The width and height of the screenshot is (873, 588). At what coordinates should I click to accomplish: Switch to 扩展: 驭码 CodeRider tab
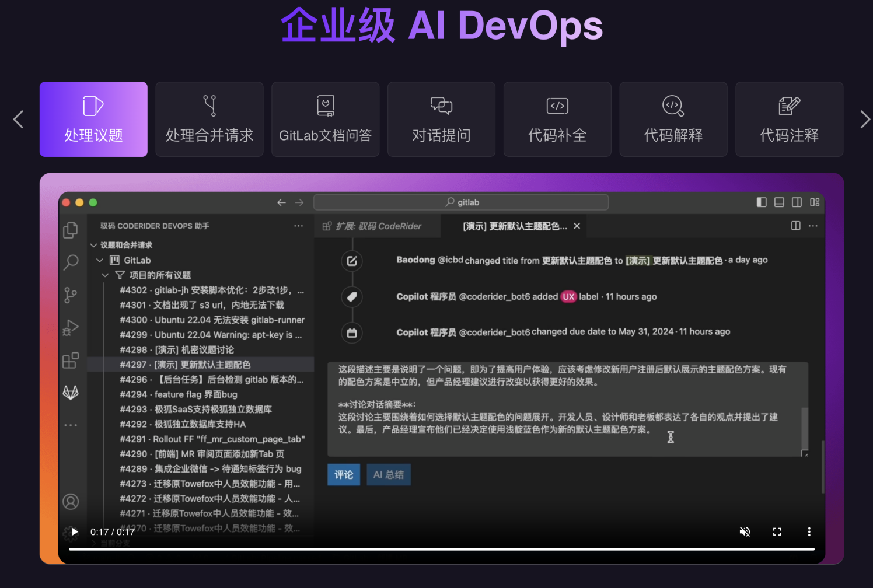pyautogui.click(x=378, y=226)
